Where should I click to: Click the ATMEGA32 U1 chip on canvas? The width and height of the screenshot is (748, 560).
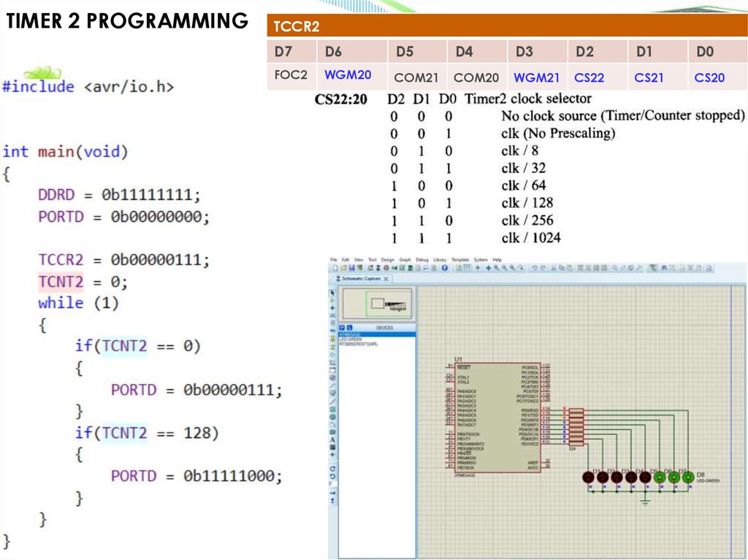(498, 417)
